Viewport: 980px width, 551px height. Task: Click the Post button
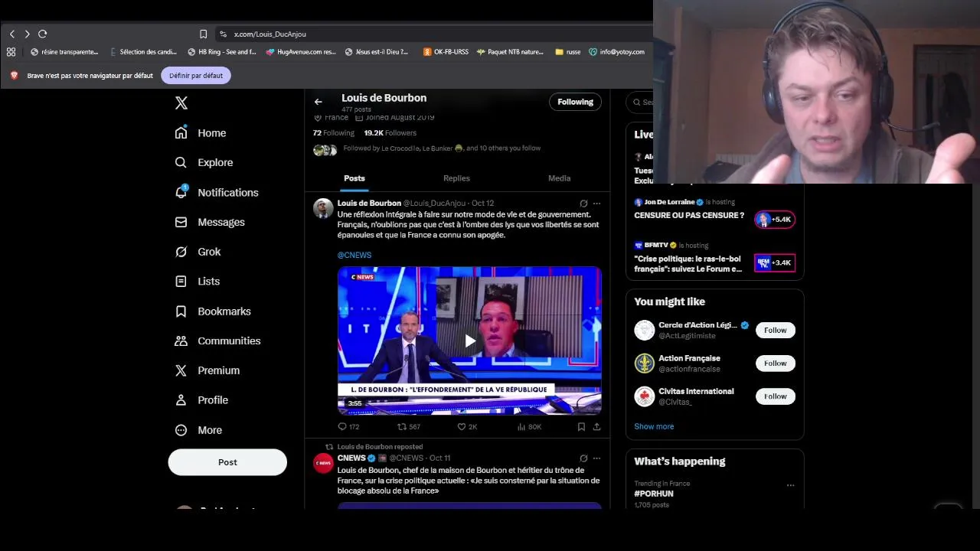coord(227,462)
